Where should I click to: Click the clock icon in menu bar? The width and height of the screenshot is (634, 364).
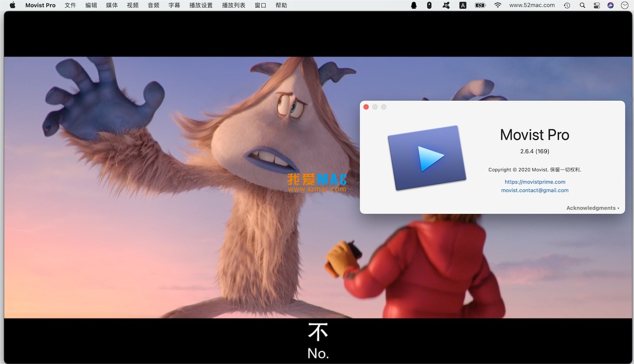[625, 5]
